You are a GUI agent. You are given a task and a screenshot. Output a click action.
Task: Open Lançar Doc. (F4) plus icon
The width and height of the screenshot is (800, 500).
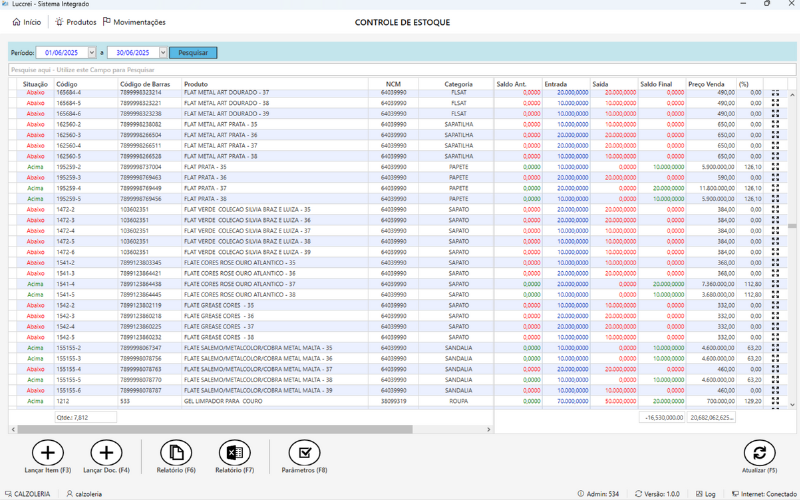pyautogui.click(x=107, y=453)
